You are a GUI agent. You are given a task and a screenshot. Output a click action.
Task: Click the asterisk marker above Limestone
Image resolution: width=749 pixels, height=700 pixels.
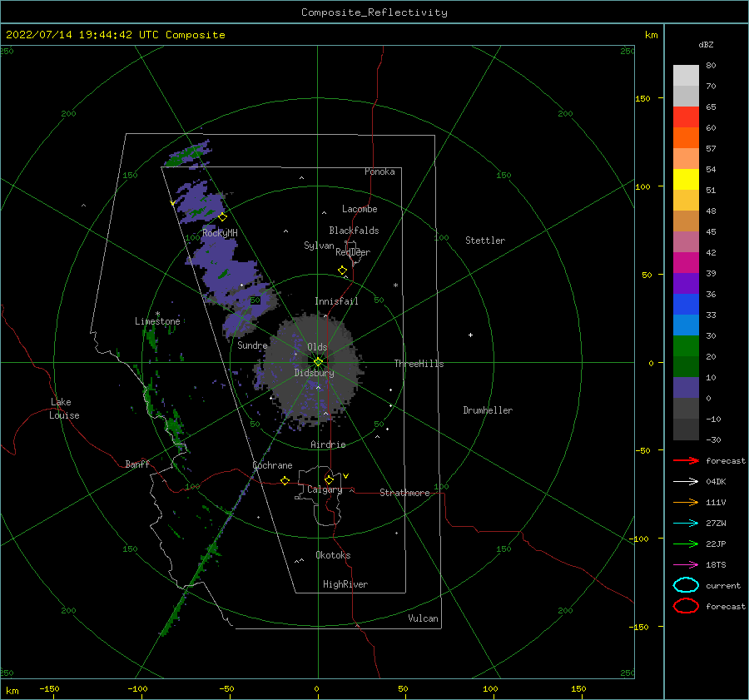tap(157, 315)
